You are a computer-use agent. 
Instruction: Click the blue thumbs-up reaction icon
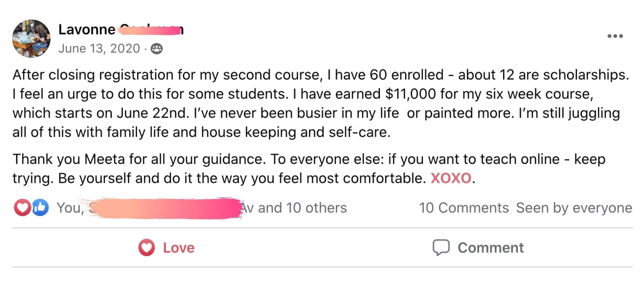point(41,207)
